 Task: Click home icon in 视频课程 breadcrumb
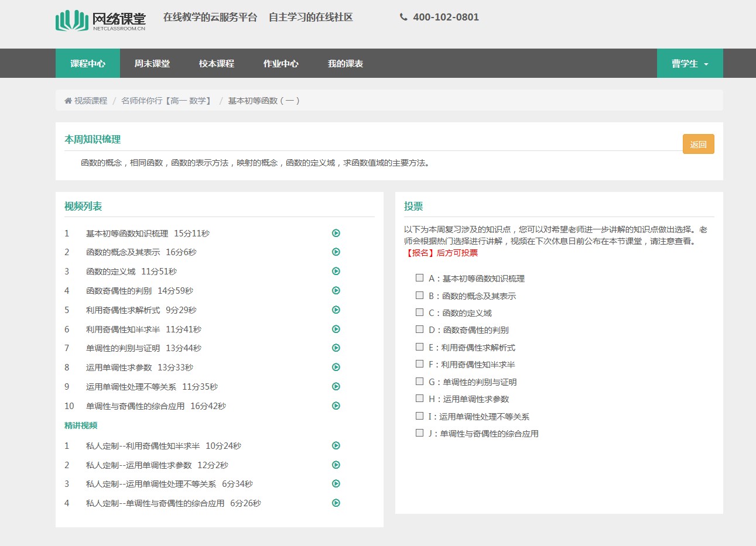(68, 101)
